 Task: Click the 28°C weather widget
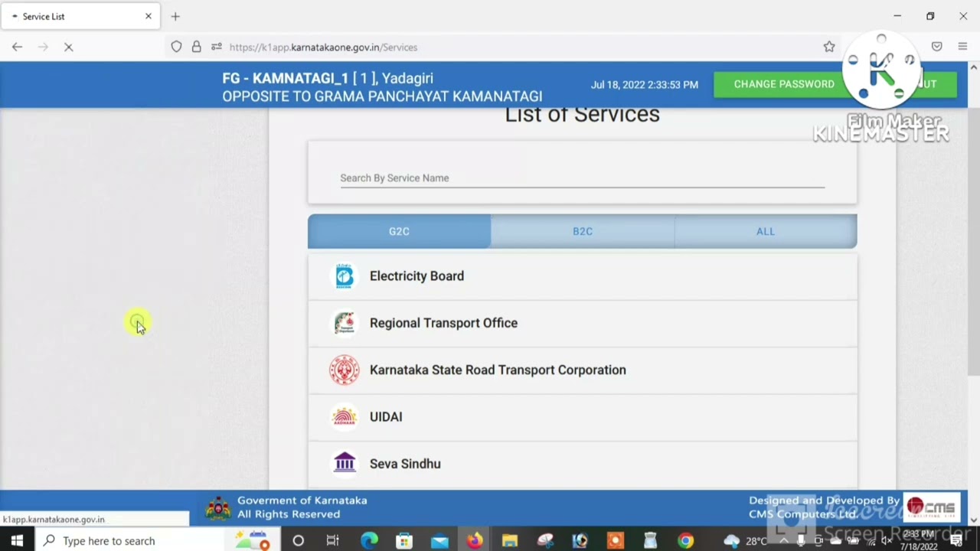click(x=746, y=541)
